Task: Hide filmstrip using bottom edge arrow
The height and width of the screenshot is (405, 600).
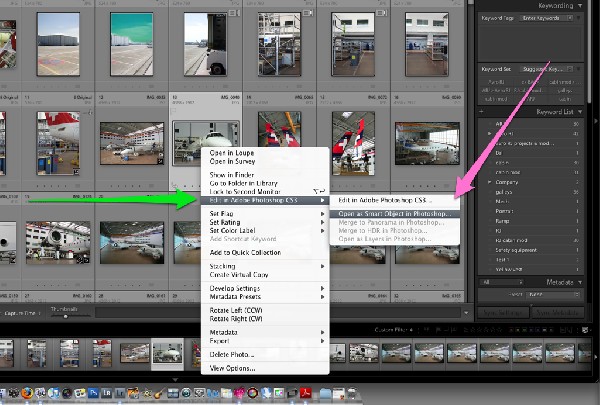Action: 175,380
